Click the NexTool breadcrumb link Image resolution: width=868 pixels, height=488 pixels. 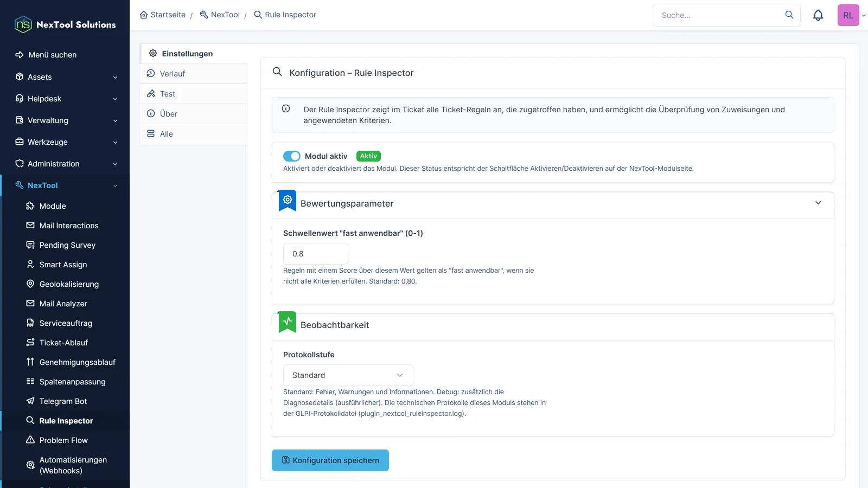pyautogui.click(x=220, y=15)
